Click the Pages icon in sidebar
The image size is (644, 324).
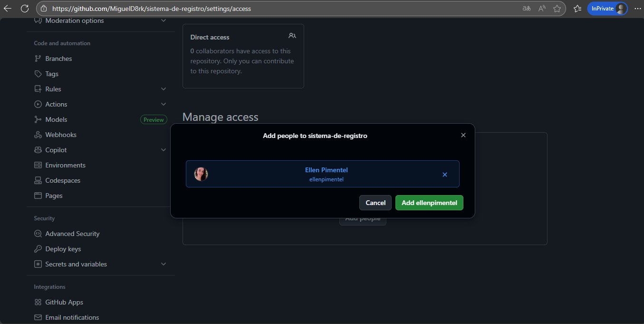38,196
